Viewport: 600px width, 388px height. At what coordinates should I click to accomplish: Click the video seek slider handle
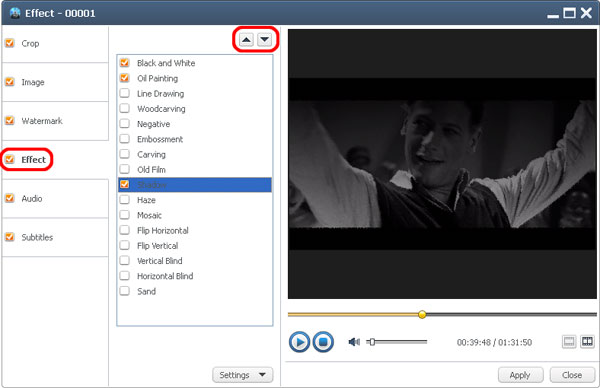point(422,314)
